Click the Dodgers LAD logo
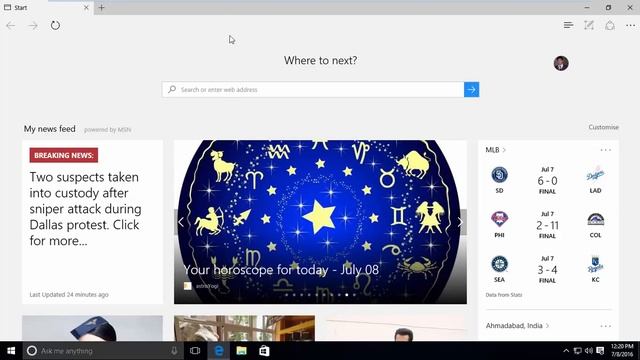Screen dimensions: 640x360 (x=595, y=174)
